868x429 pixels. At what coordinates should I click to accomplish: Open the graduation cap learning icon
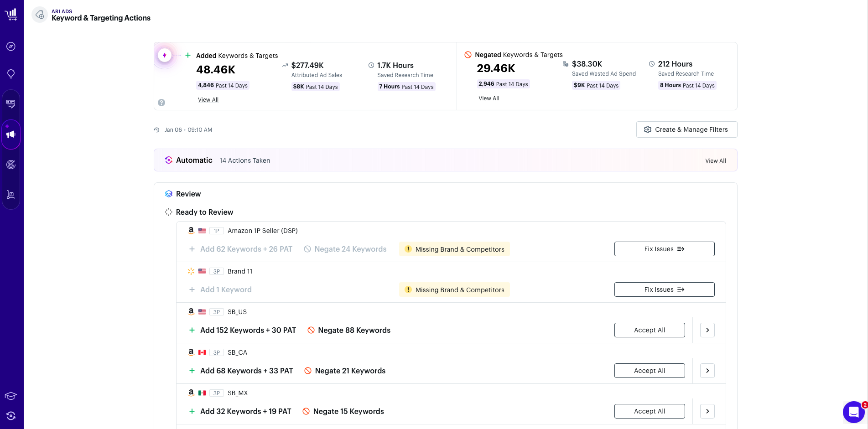(x=11, y=396)
